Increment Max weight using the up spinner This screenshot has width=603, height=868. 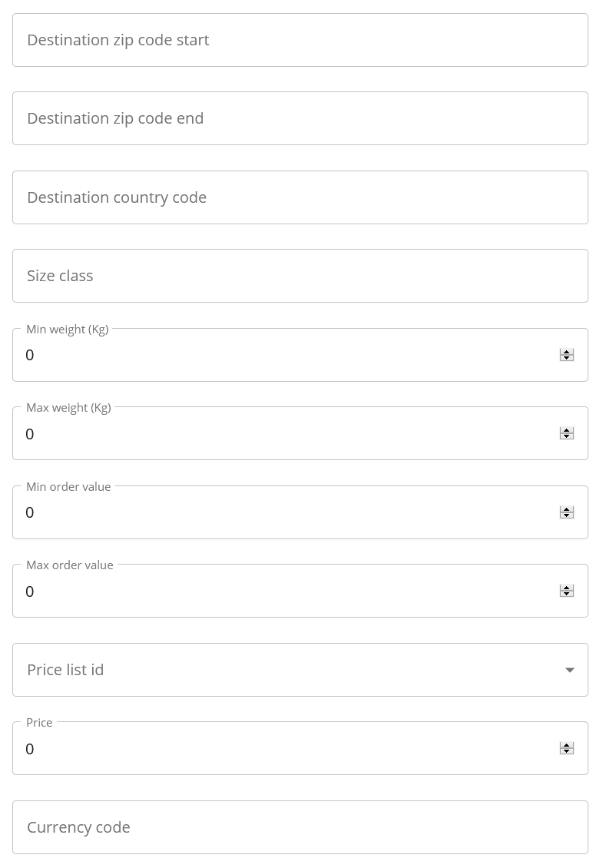coord(567,430)
